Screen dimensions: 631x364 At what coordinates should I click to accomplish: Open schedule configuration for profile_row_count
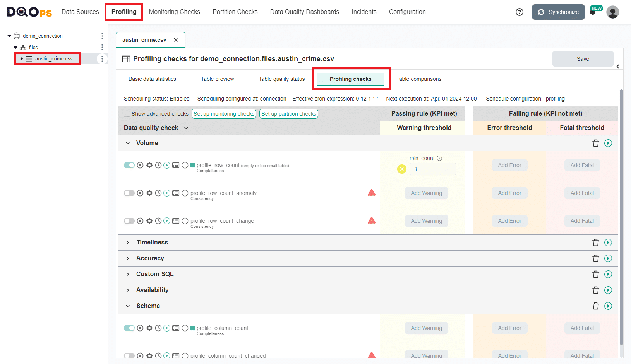click(158, 165)
